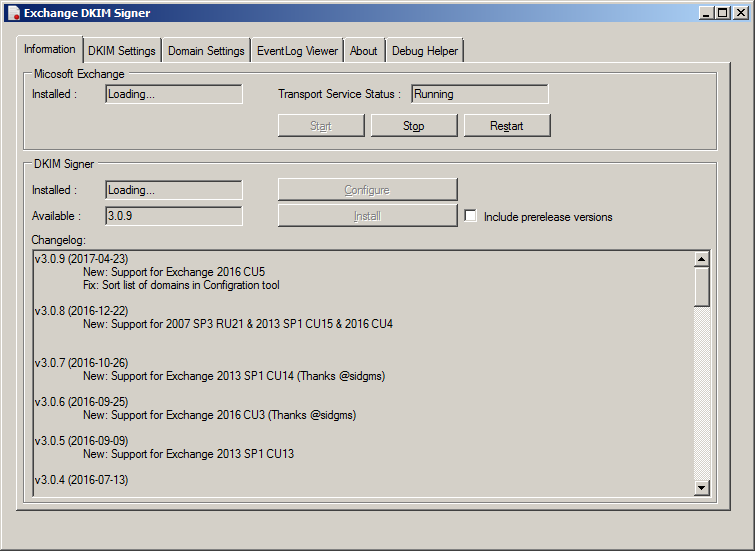Maximize the Exchange DKIM Signer window

723,13
